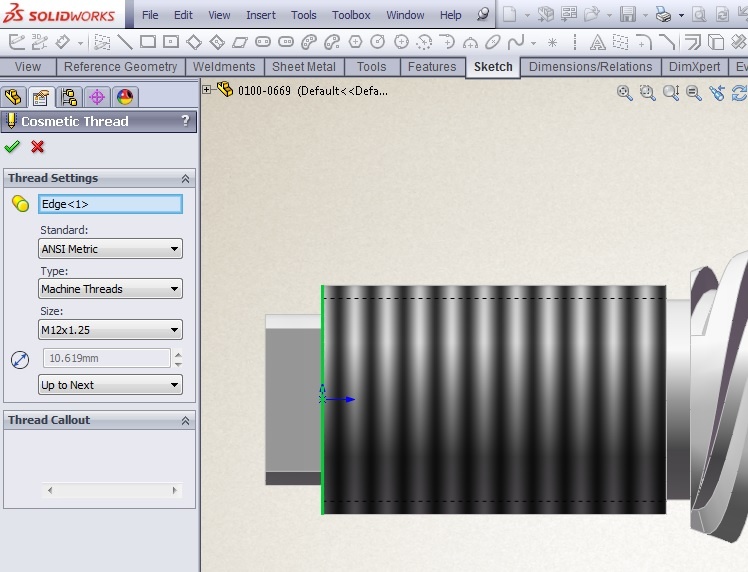Click the Offset Entities tool
Image resolution: width=748 pixels, height=572 pixels.
(x=692, y=42)
